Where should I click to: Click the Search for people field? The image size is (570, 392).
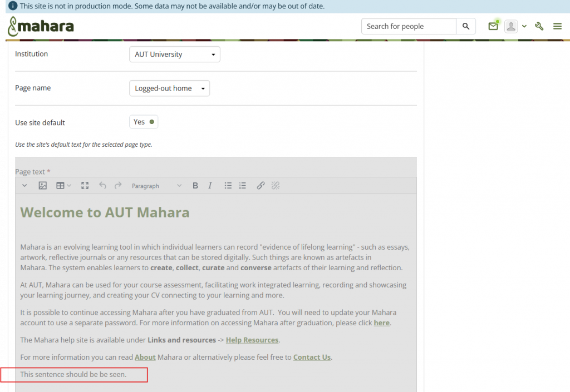point(409,26)
